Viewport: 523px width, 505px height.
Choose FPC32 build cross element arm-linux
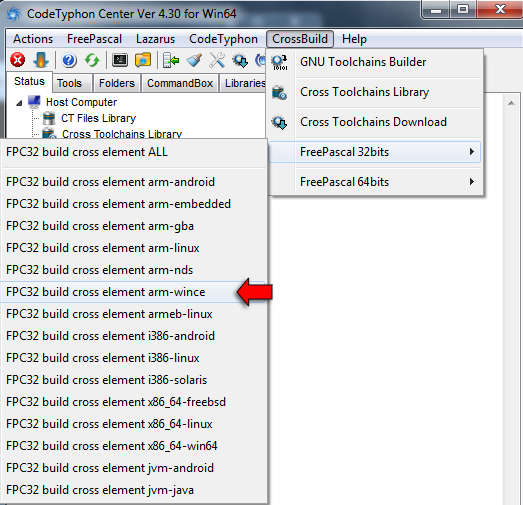[133, 248]
